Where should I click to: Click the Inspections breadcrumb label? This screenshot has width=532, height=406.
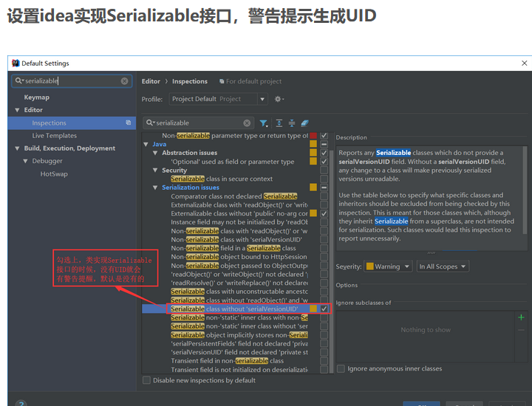point(190,81)
